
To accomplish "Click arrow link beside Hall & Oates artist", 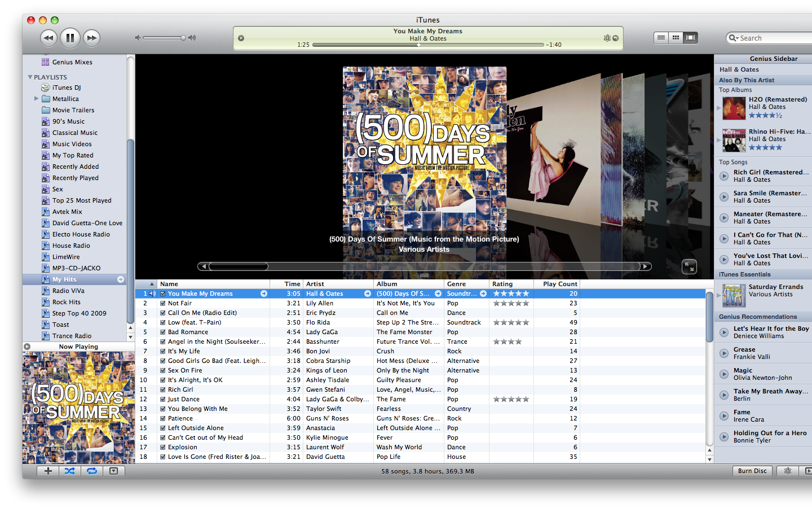I will [368, 294].
